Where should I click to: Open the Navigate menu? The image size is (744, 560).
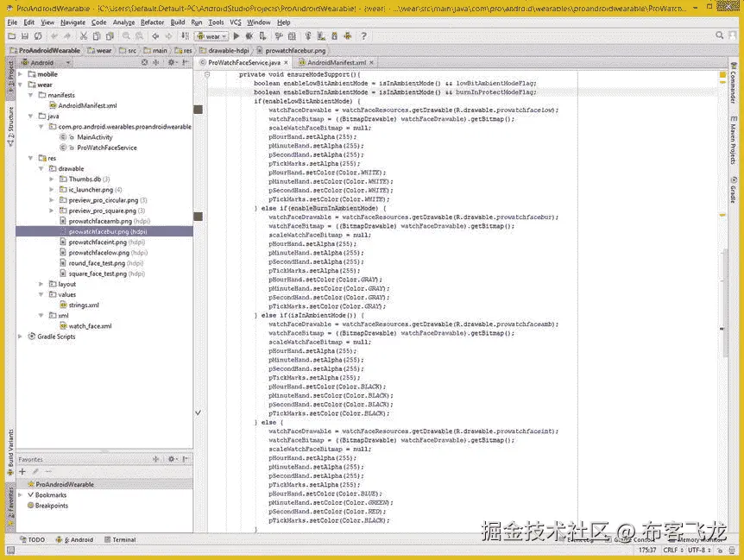(73, 22)
